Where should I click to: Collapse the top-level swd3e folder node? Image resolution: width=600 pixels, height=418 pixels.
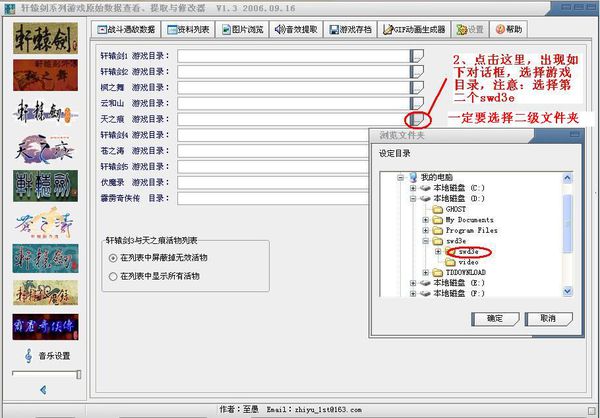click(x=426, y=241)
